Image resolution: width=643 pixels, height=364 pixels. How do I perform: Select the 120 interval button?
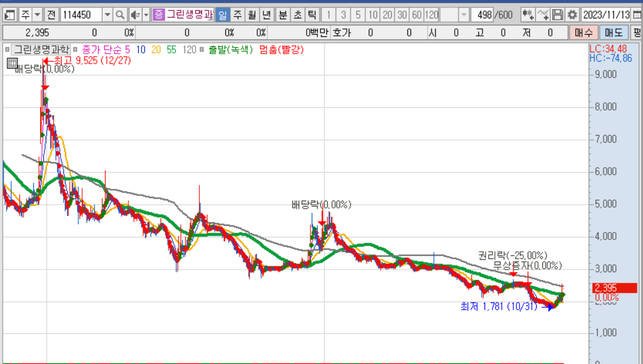point(431,15)
